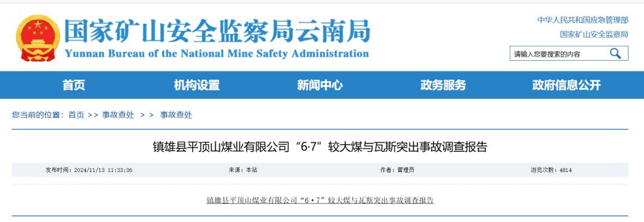Image resolution: width=644 pixels, height=222 pixels.
Task: Open the underlined accident investigation report link
Action: (320, 201)
